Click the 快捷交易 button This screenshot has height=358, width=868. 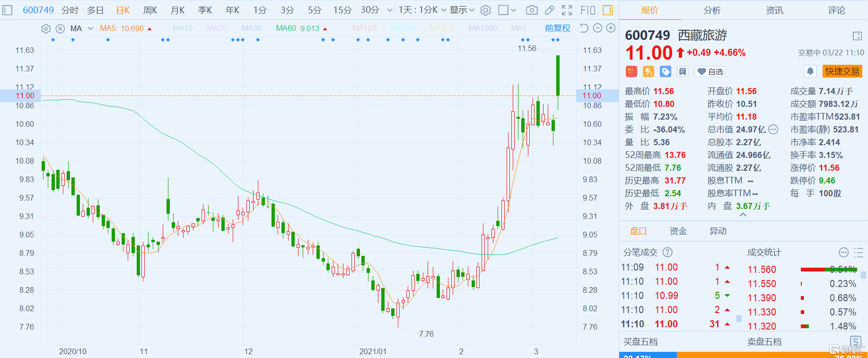[842, 71]
